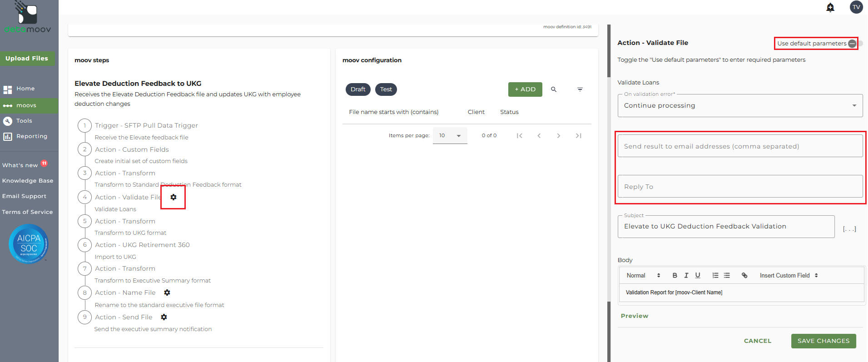Open On validation error dropdown
The width and height of the screenshot is (868, 362).
point(740,105)
